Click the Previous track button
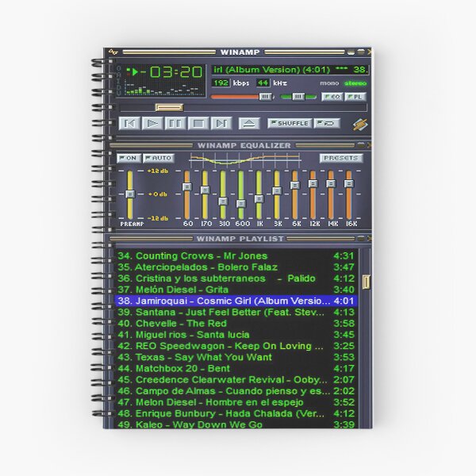The height and width of the screenshot is (476, 476). tap(129, 123)
